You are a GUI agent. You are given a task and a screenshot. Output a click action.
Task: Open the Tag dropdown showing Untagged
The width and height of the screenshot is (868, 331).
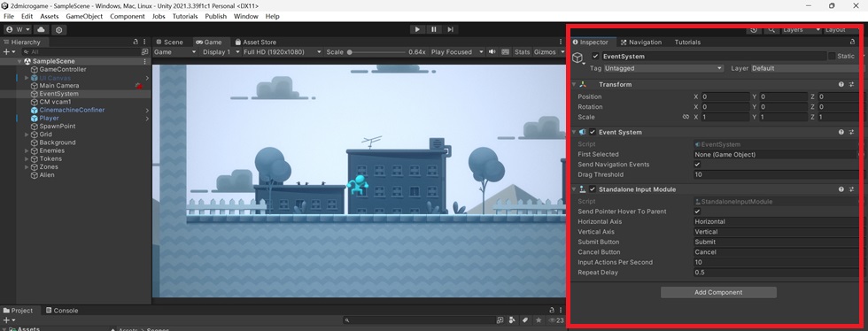663,68
